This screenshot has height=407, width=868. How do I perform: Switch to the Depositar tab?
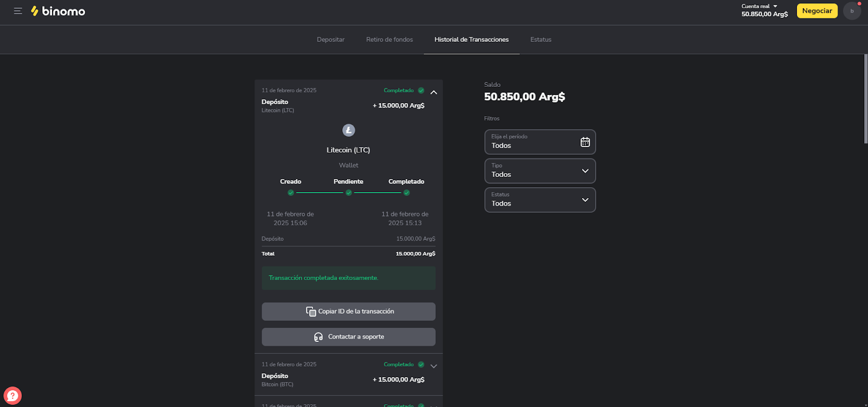[330, 40]
